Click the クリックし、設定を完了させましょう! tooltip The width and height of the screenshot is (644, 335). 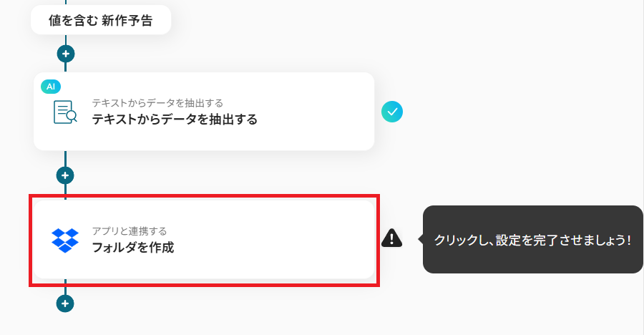[532, 240]
